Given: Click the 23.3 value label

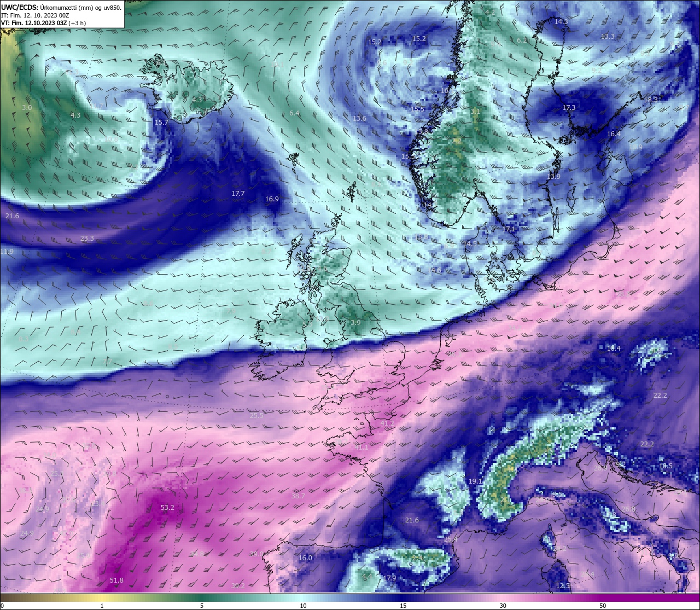Looking at the screenshot, I should (87, 239).
